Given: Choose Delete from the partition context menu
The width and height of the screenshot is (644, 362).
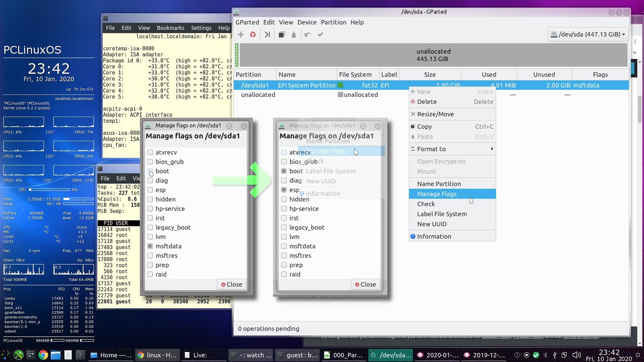Looking at the screenshot, I should [x=452, y=102].
